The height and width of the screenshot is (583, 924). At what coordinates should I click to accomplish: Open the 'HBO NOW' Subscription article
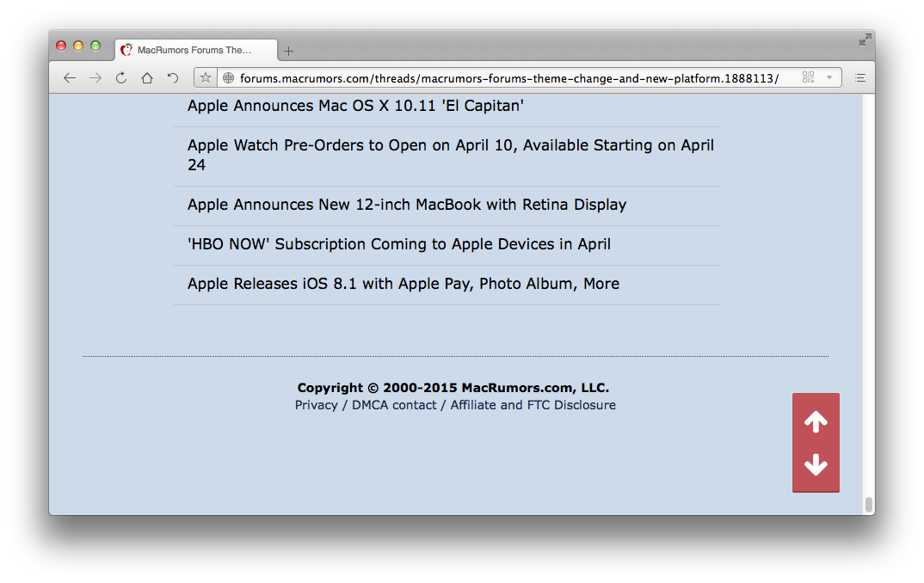coord(399,244)
